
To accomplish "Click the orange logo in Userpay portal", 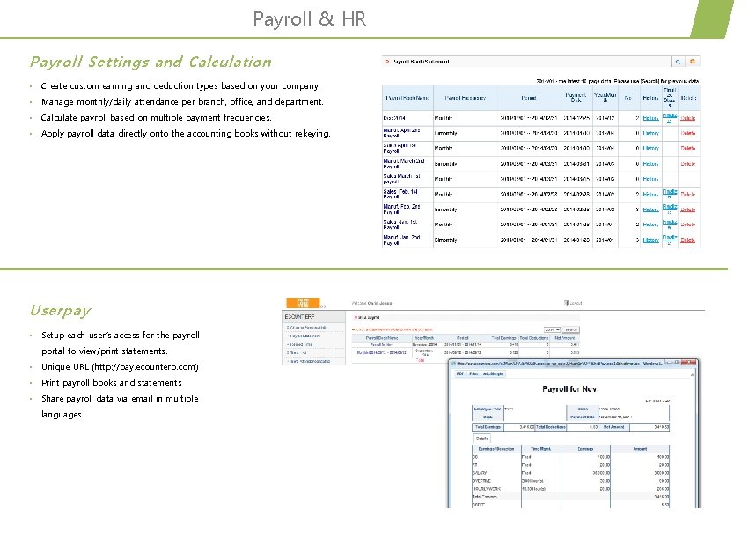I will (303, 303).
